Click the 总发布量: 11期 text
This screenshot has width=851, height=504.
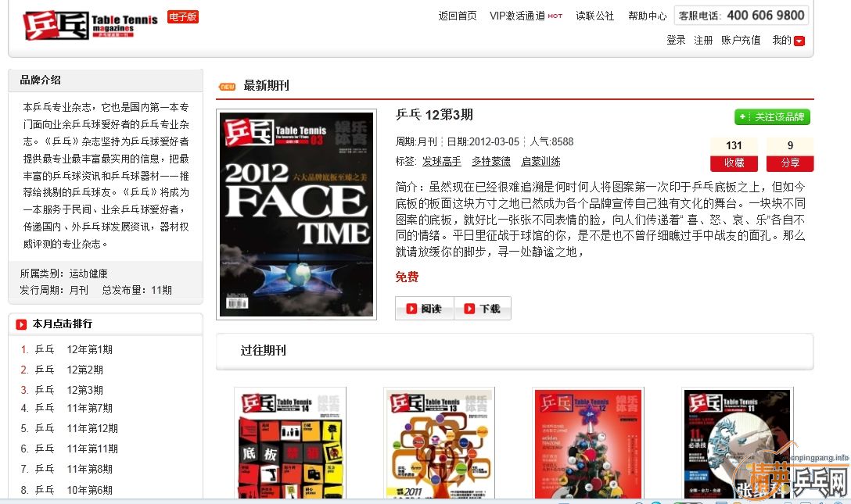[x=137, y=291]
